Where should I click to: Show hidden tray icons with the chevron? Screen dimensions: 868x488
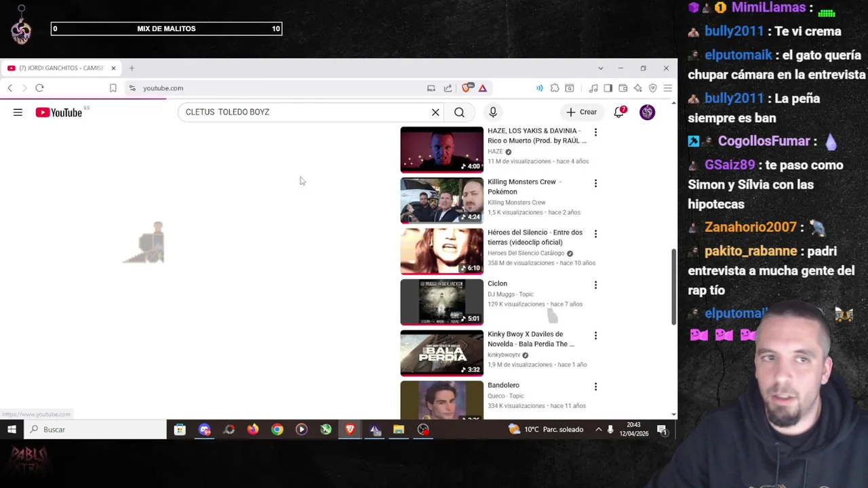[598, 430]
